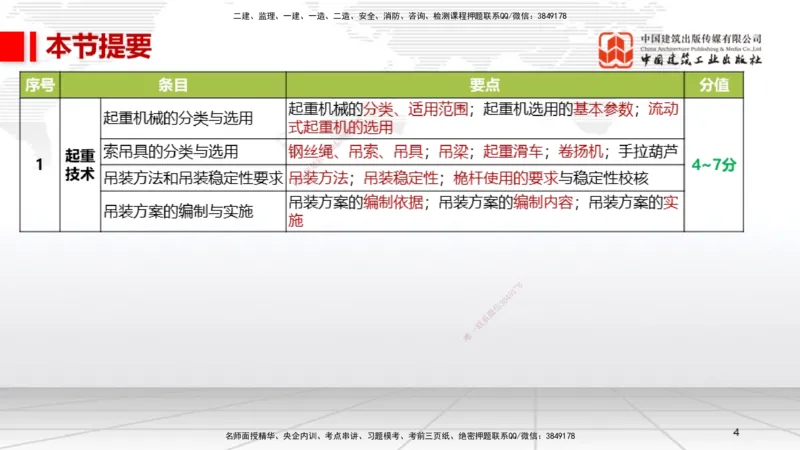800x450 pixels.
Task: Click the red text 吊装稳定性
Action: [x=401, y=178]
